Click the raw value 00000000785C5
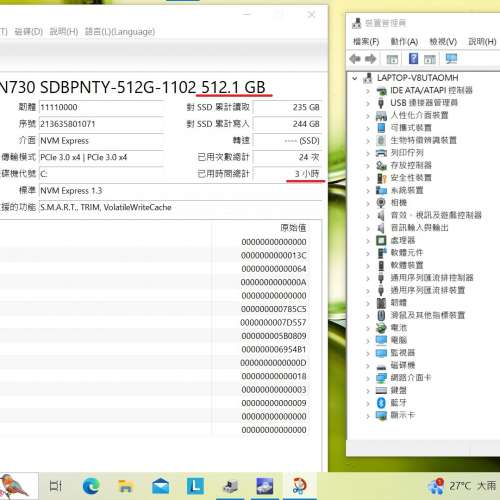This screenshot has width=500, height=500. [x=274, y=309]
